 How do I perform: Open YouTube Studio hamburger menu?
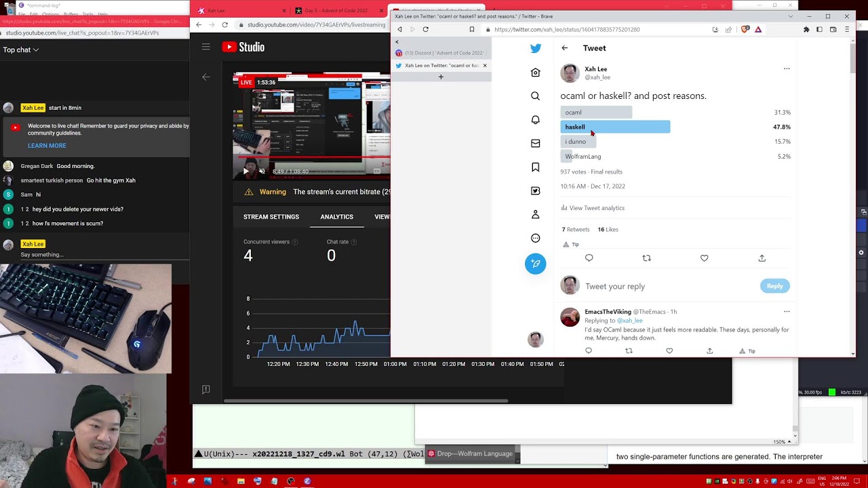(206, 47)
